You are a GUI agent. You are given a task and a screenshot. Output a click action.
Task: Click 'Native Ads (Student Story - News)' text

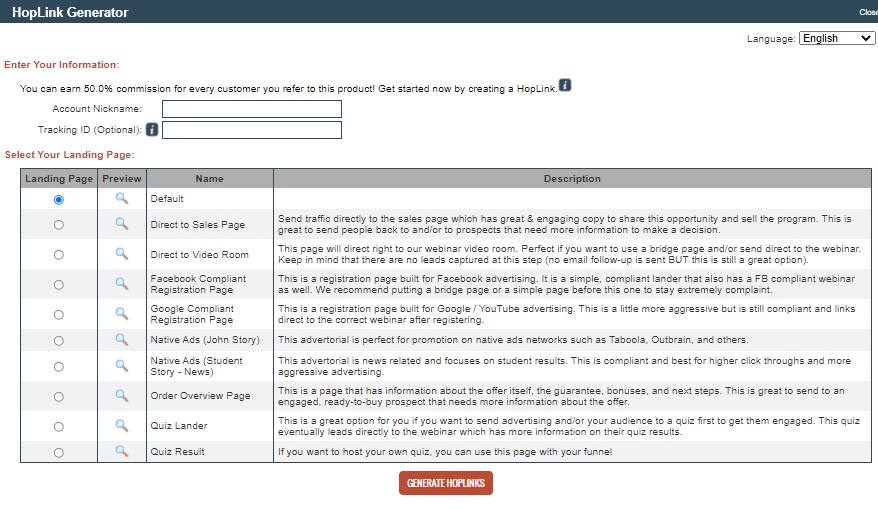[197, 366]
